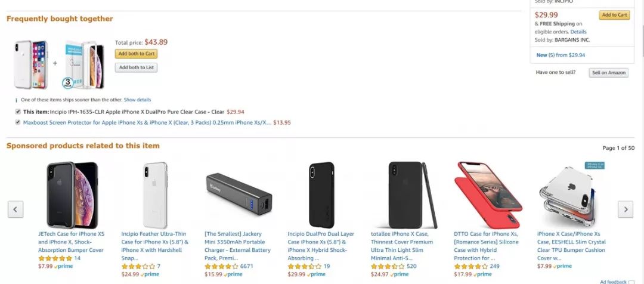The height and width of the screenshot is (284, 644).
Task: Open FREE Shipping Details link
Action: 578,32
